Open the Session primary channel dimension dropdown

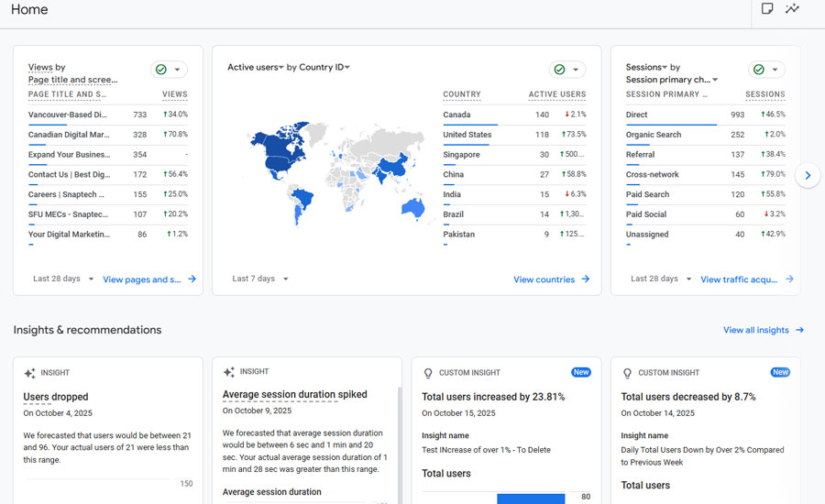[x=672, y=80]
